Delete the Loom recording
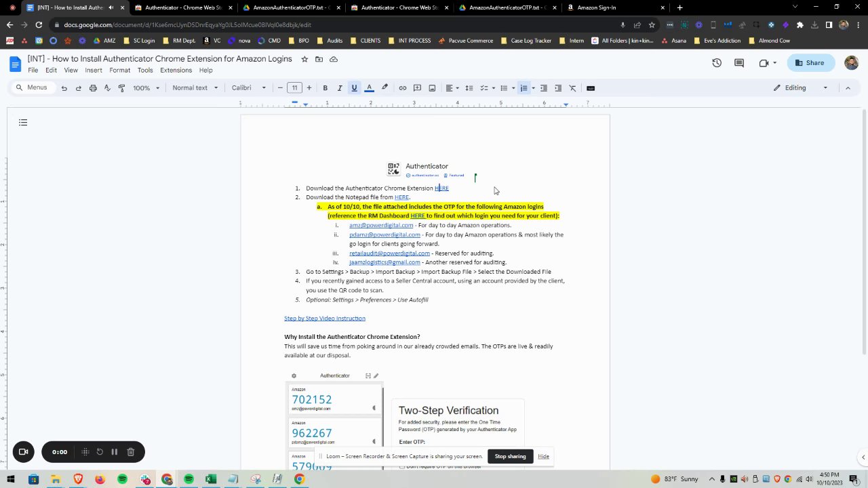This screenshot has height=488, width=868. (131, 452)
